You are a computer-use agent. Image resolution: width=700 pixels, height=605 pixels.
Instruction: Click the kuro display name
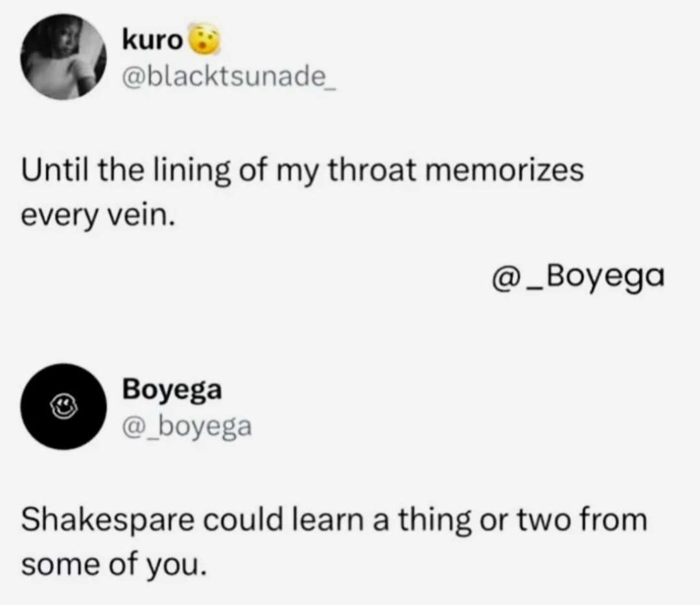[153, 42]
